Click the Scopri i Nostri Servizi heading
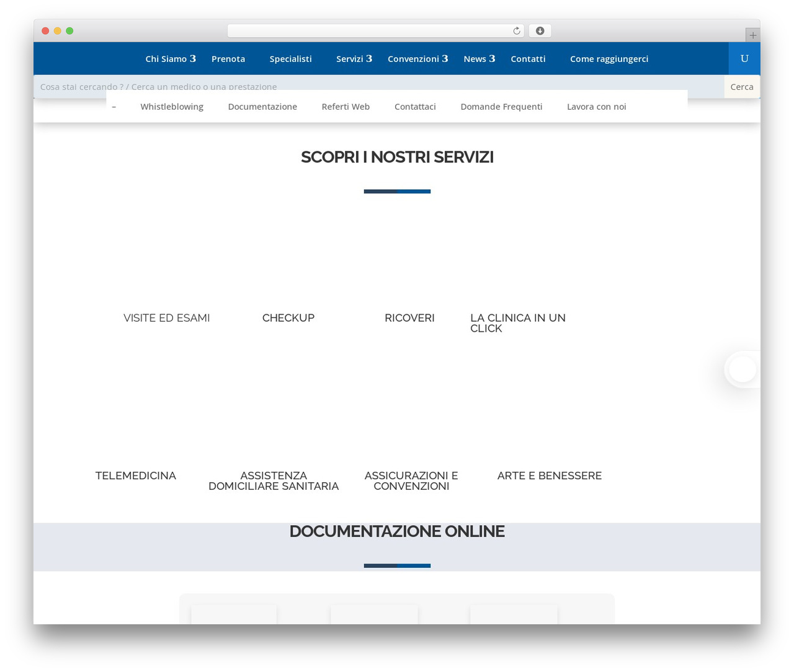The width and height of the screenshot is (794, 672). click(x=397, y=157)
